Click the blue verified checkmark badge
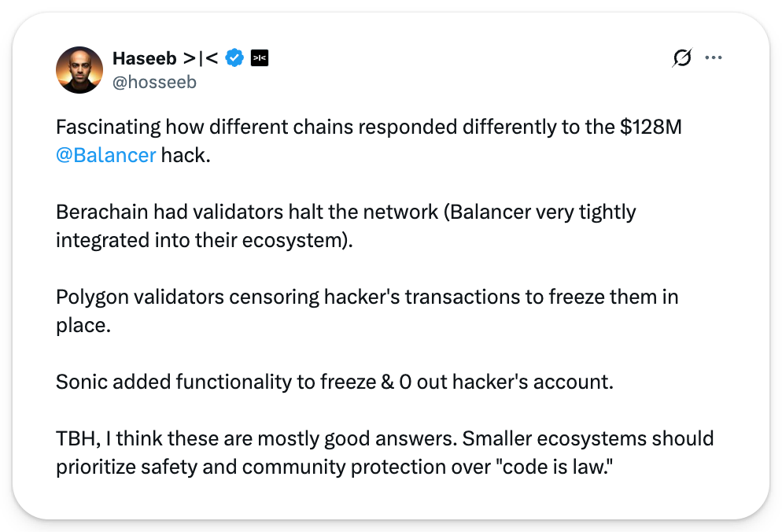 [234, 58]
